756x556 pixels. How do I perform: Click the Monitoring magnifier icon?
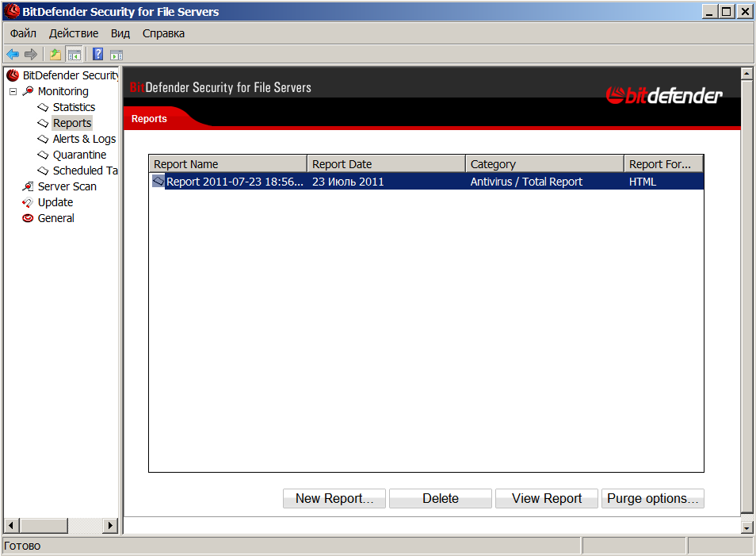28,91
